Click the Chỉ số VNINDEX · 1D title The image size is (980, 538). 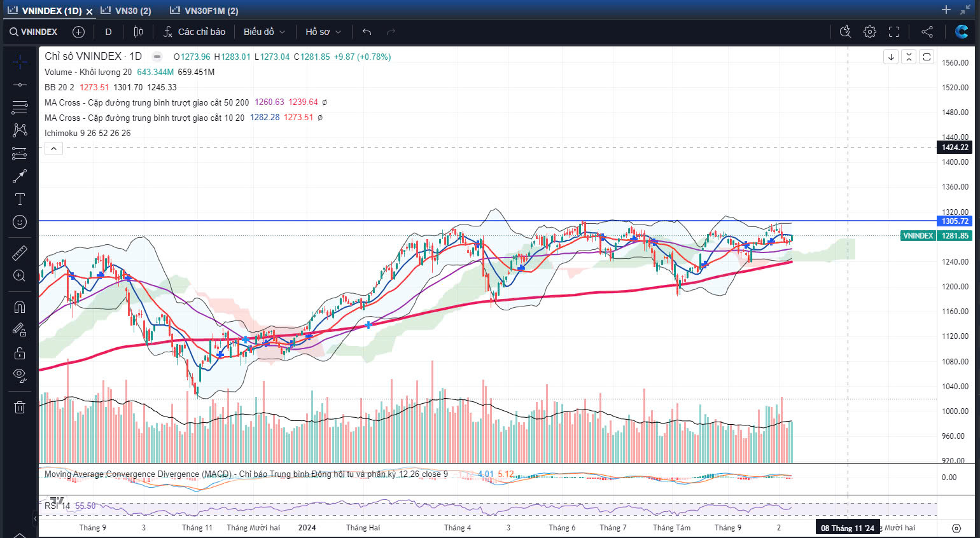(93, 56)
